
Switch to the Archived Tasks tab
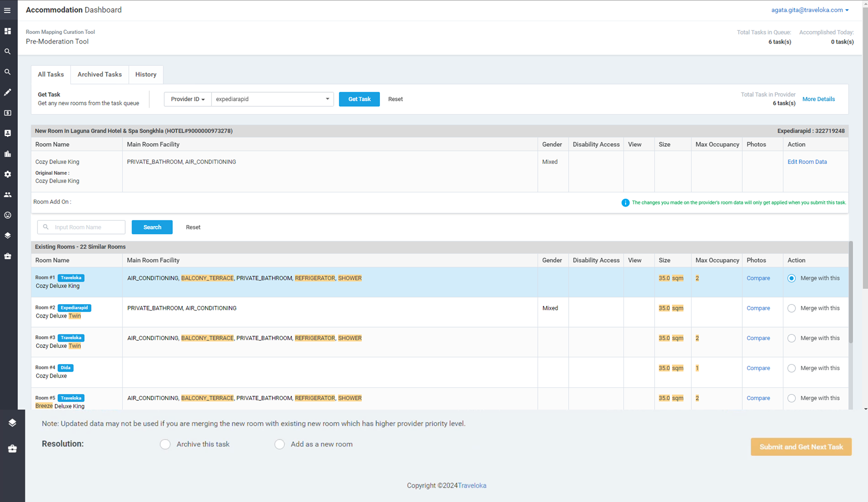pos(99,75)
